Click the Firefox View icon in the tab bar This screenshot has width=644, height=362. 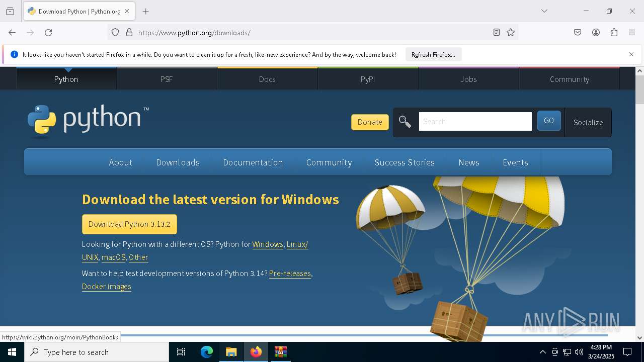(x=10, y=11)
